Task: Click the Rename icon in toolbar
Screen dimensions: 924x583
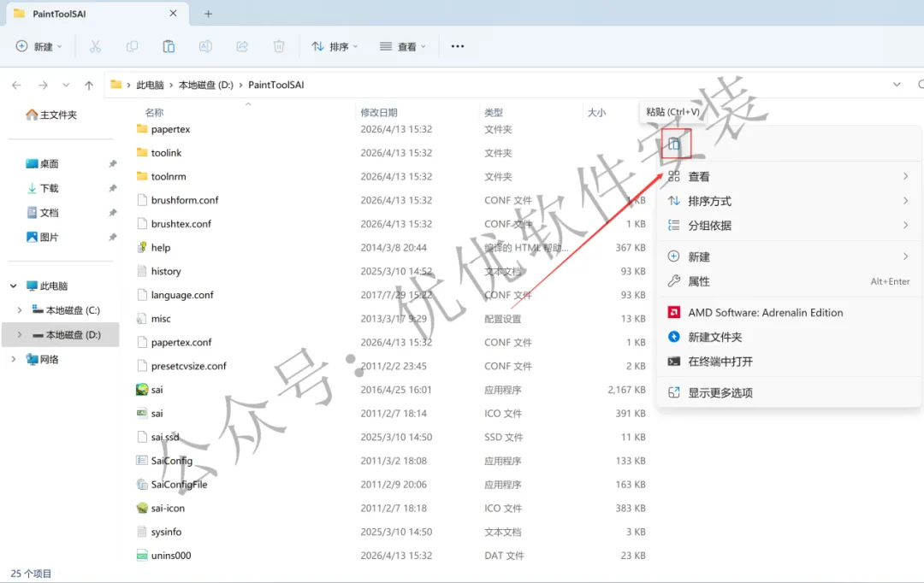Action: click(205, 46)
